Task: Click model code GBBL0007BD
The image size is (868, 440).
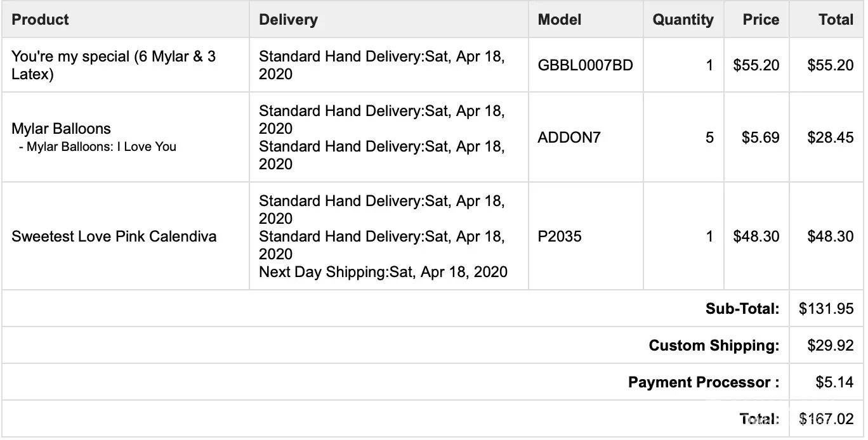Action: point(585,65)
